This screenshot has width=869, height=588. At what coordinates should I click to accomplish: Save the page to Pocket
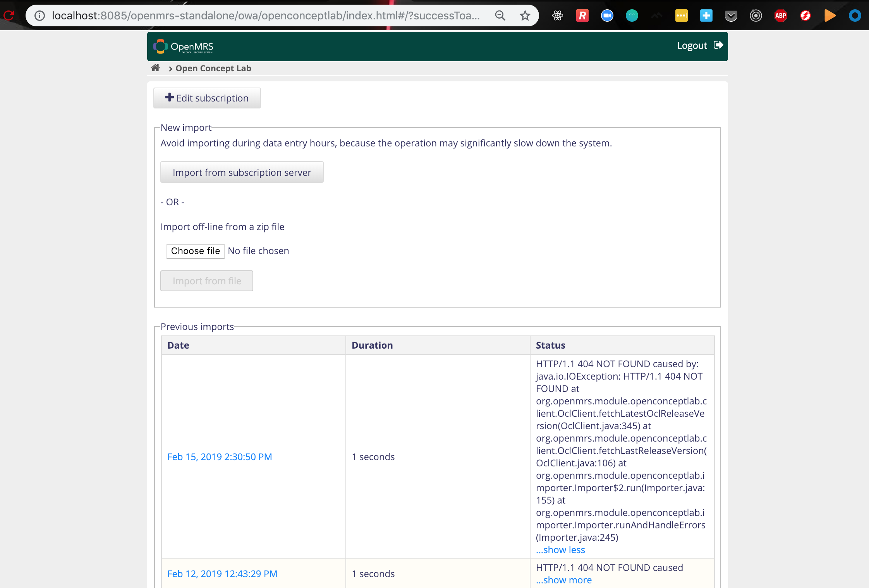click(x=730, y=15)
